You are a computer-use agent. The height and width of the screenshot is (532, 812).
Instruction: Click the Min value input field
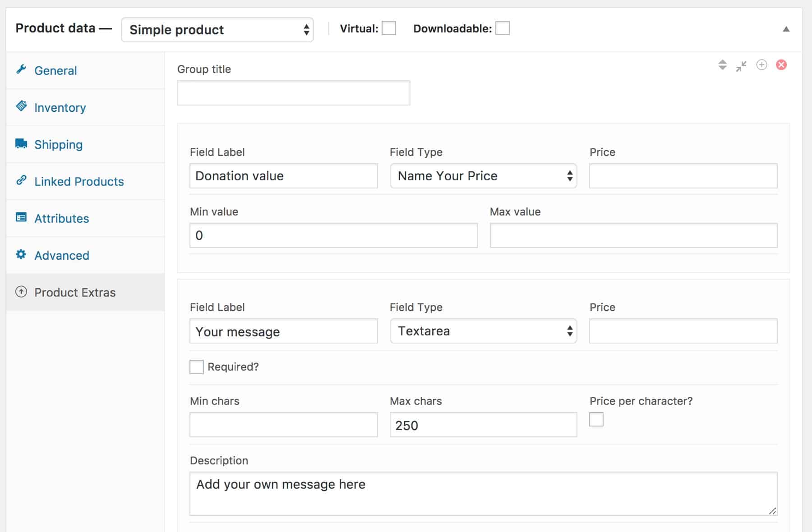click(x=334, y=235)
